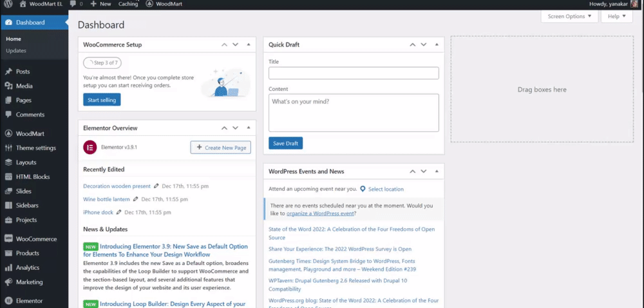This screenshot has height=308, width=644.
Task: Move WooCommerce Setup widget down
Action: (x=235, y=44)
